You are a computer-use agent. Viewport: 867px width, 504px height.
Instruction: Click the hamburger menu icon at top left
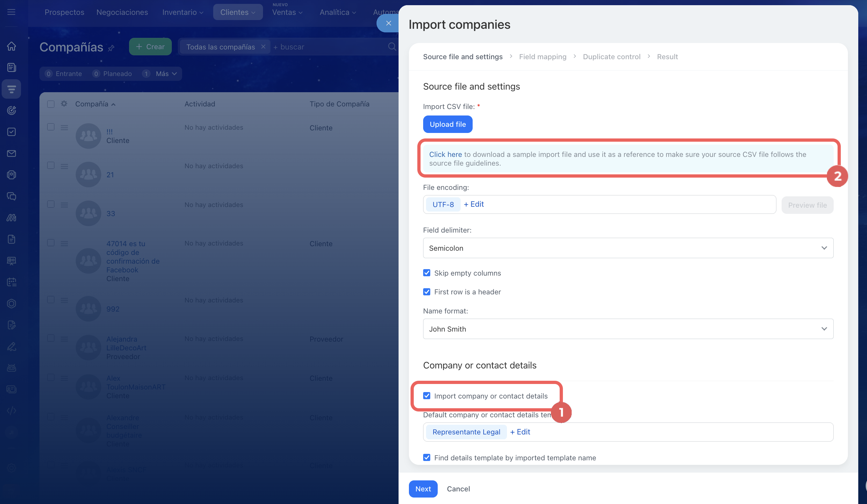tap(11, 12)
